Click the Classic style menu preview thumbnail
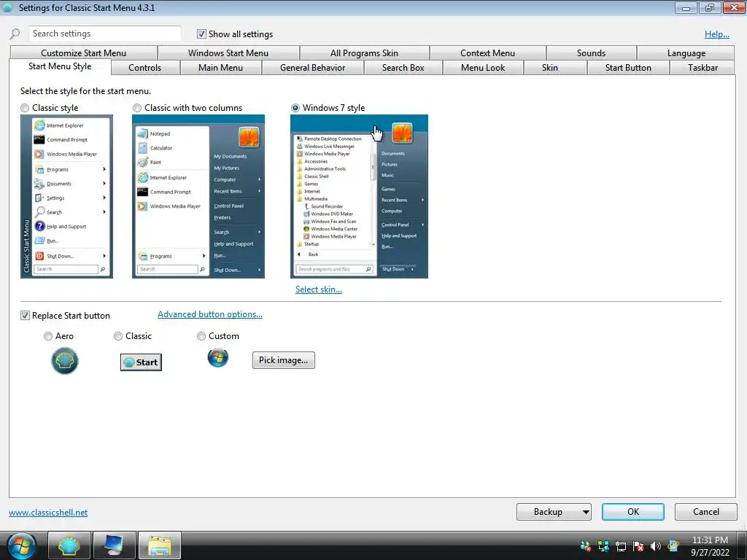 [66, 196]
